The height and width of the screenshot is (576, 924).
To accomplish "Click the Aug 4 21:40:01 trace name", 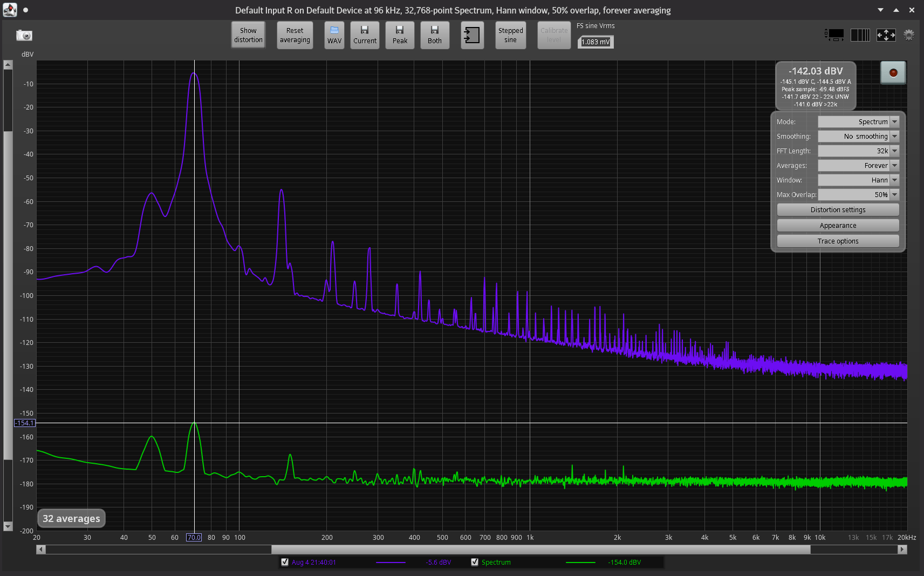I will (x=313, y=563).
